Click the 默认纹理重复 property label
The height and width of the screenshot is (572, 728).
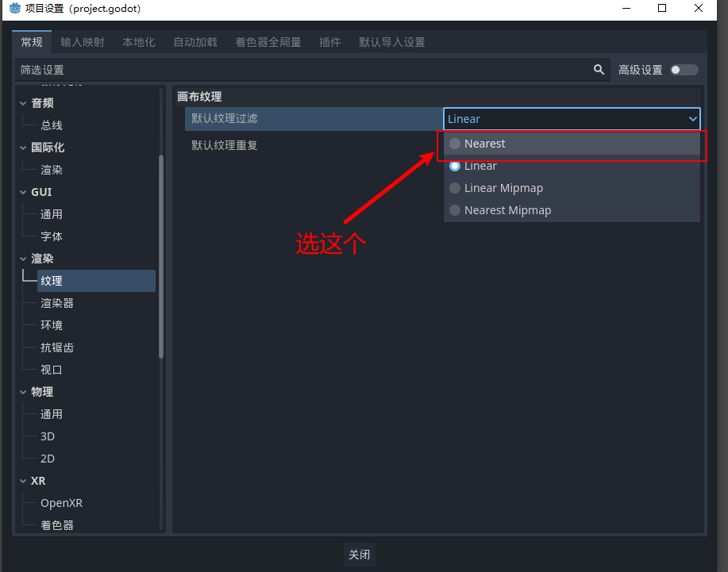click(x=224, y=146)
